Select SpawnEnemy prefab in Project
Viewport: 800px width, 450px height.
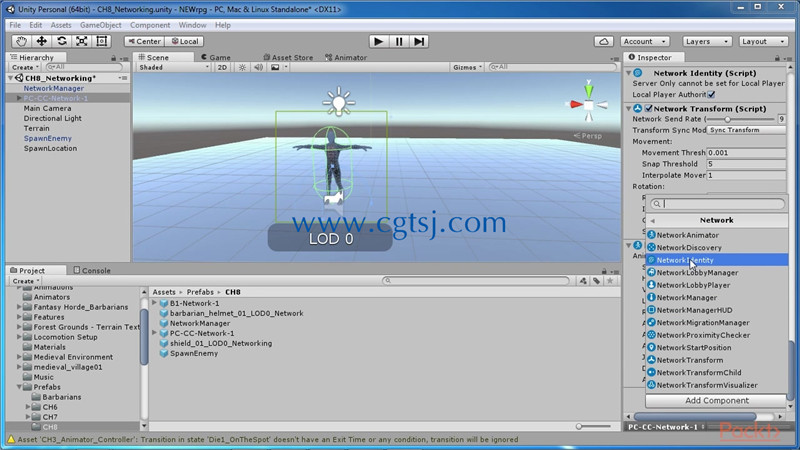(x=193, y=353)
